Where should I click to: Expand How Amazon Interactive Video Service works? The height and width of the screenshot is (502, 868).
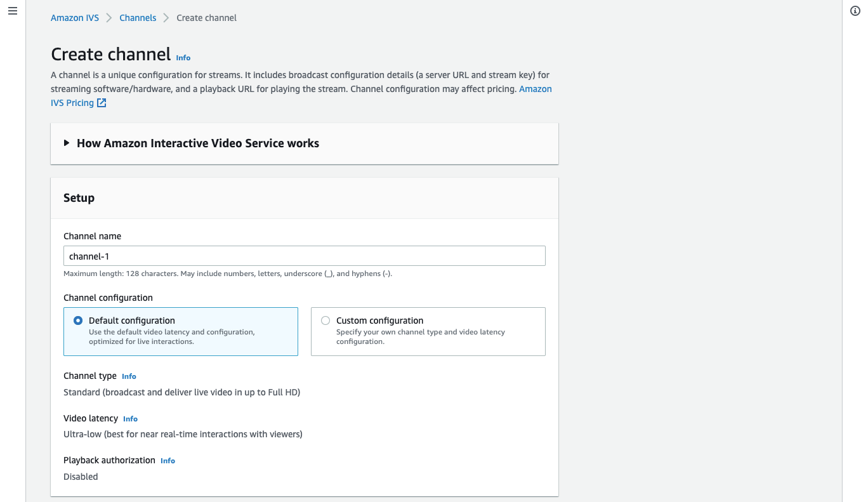[305, 143]
